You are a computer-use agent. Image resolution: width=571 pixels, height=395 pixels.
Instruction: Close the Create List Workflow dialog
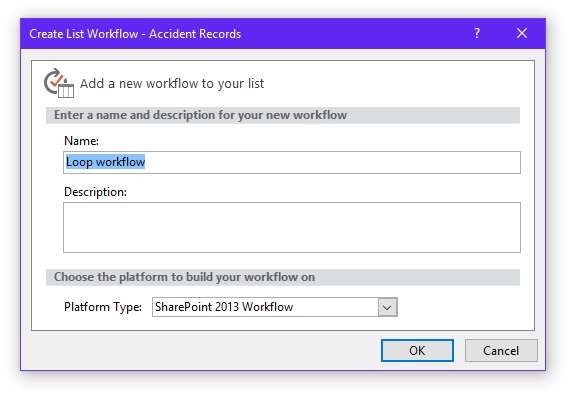(x=522, y=33)
